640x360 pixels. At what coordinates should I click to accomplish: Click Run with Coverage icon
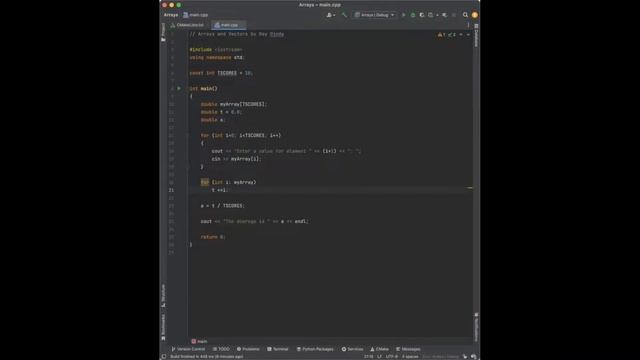[x=422, y=15]
